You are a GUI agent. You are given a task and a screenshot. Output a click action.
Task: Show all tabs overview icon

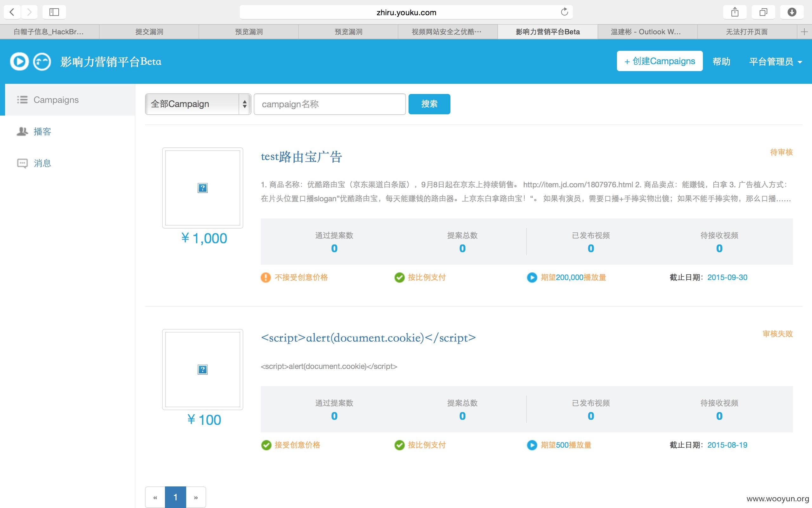click(x=763, y=12)
